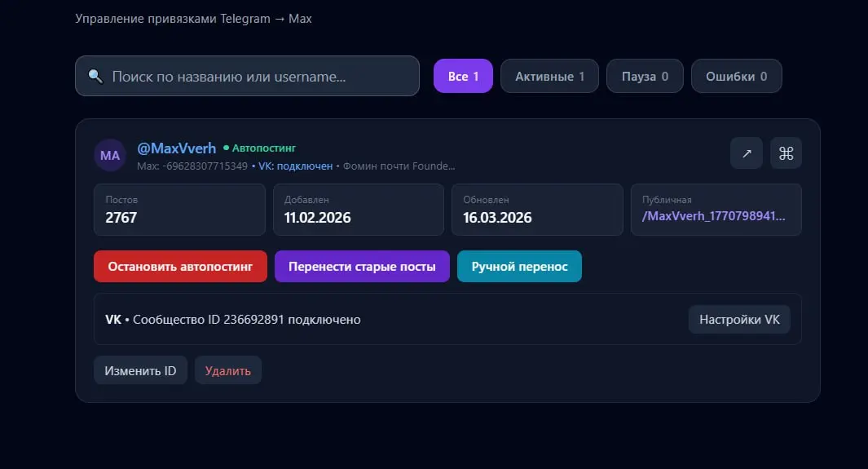This screenshot has width=868, height=469.
Task: Click the magnifier search icon
Action: 95,77
